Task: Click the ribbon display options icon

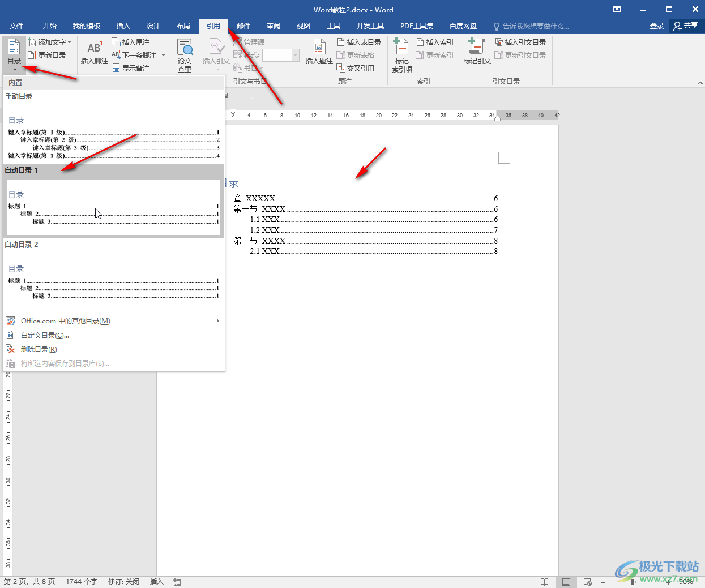Action: [x=617, y=9]
